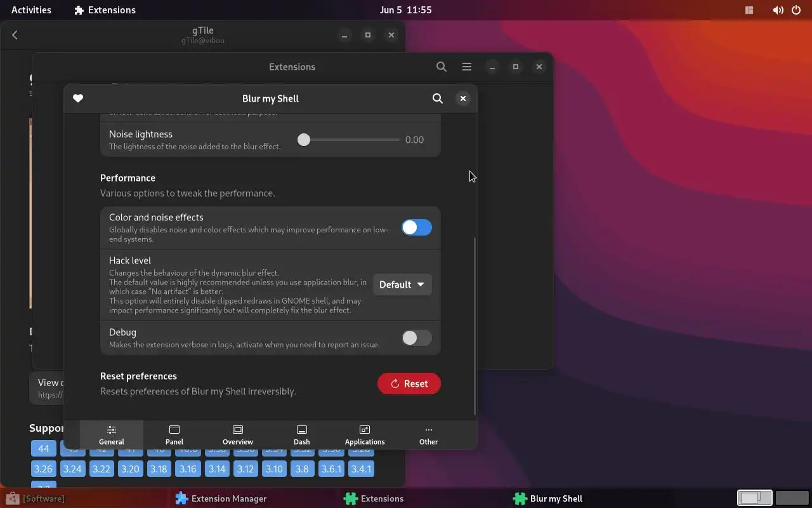The image size is (812, 508).
Task: Click version tag 3.6.1 in the gTile window
Action: tap(331, 469)
